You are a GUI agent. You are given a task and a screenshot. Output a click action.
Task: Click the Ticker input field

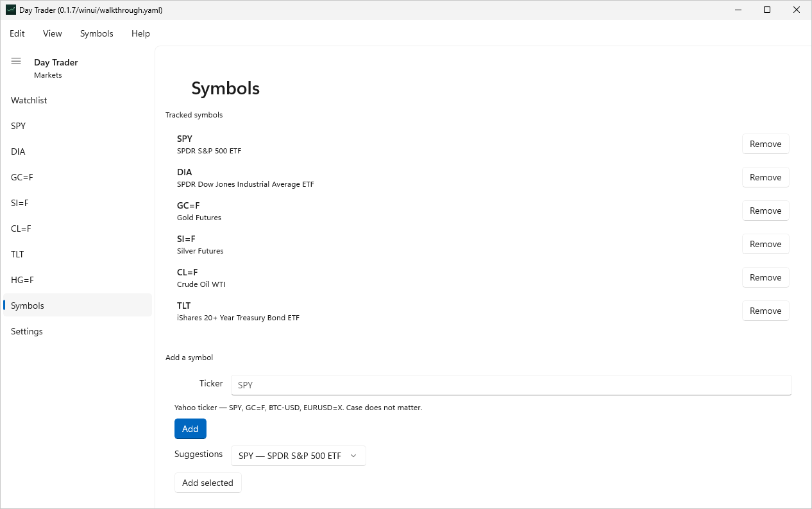pos(511,385)
